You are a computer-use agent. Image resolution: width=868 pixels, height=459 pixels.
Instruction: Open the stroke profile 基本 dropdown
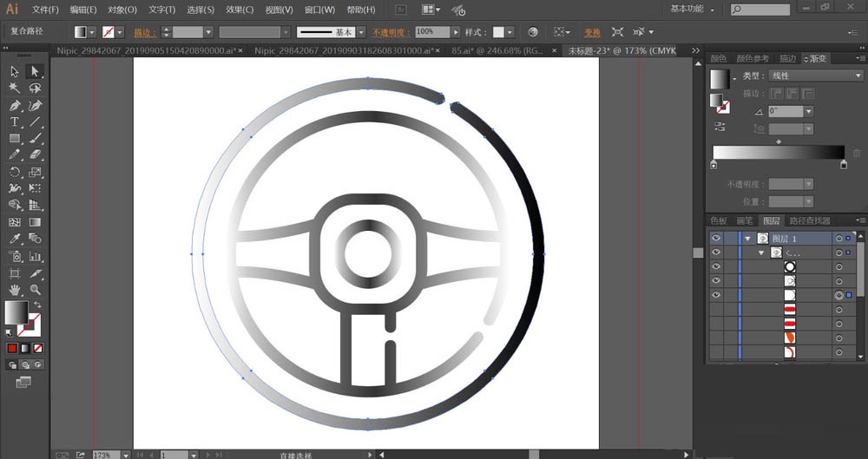point(361,33)
